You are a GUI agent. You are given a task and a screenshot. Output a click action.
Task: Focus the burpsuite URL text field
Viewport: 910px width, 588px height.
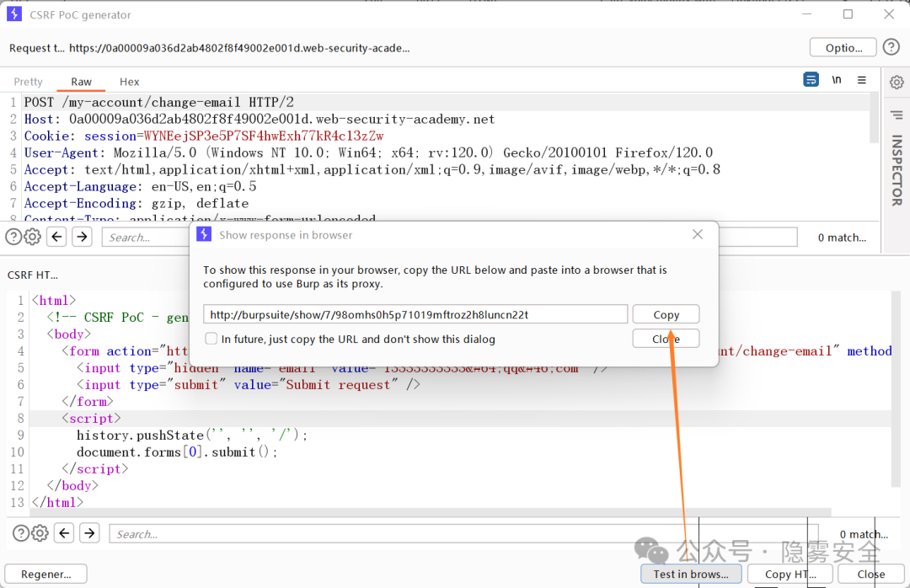click(415, 314)
